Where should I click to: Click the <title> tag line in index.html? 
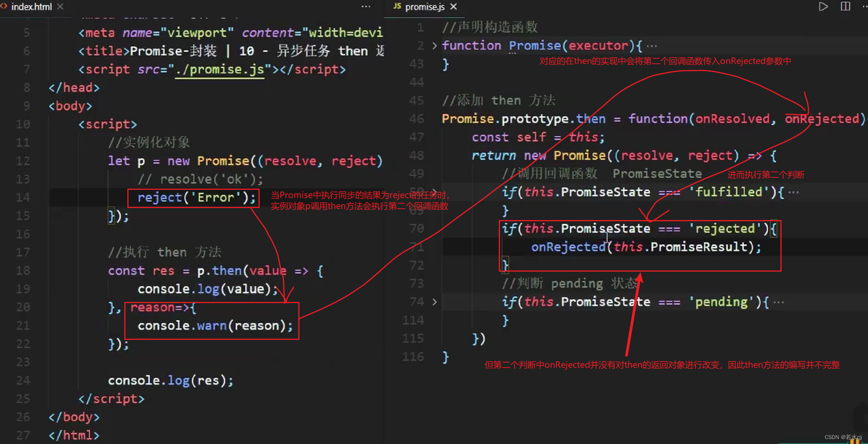pos(231,51)
